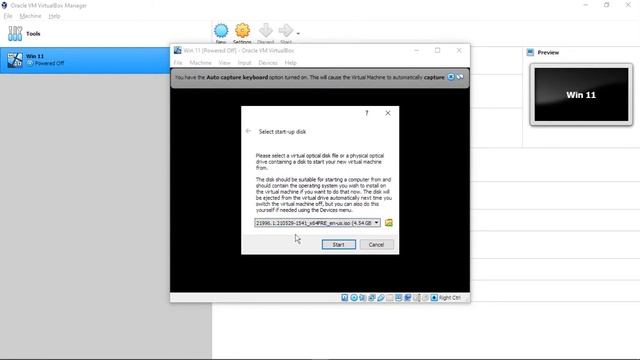Click the don't-show-again icon on notification bar

tap(460, 77)
